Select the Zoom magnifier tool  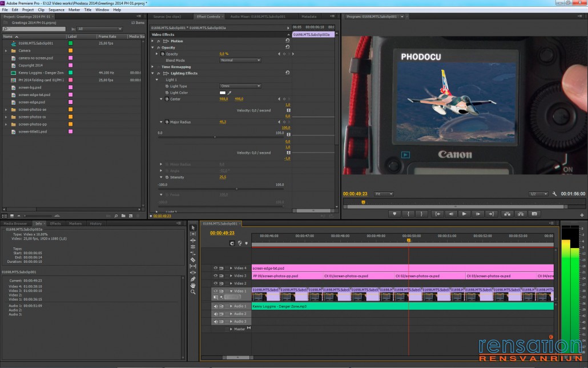[x=193, y=292]
